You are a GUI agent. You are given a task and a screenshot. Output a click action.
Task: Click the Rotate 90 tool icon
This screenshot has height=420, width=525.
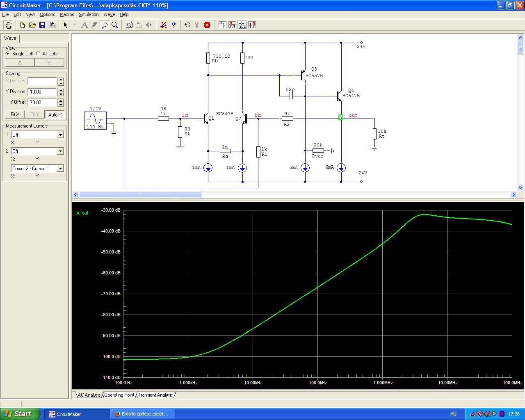[x=139, y=25]
